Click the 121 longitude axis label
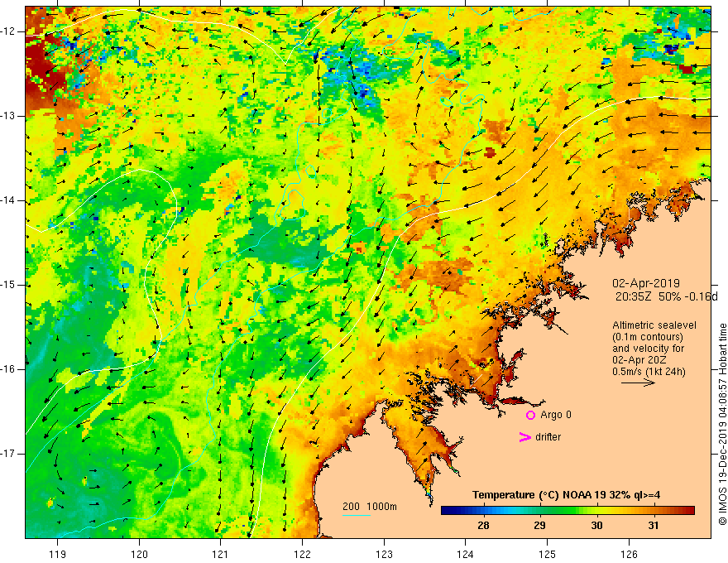Viewport: 728px width, 563px height. pos(221,554)
